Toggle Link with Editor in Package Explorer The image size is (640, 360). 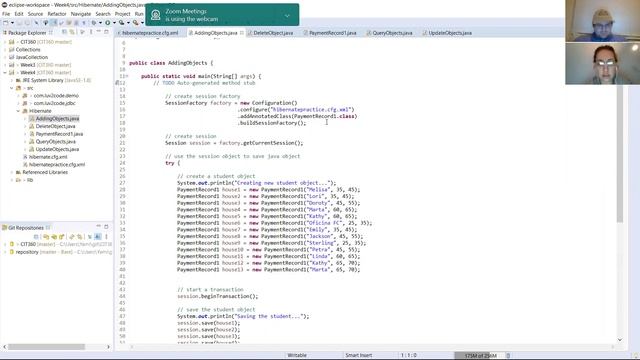click(72, 32)
